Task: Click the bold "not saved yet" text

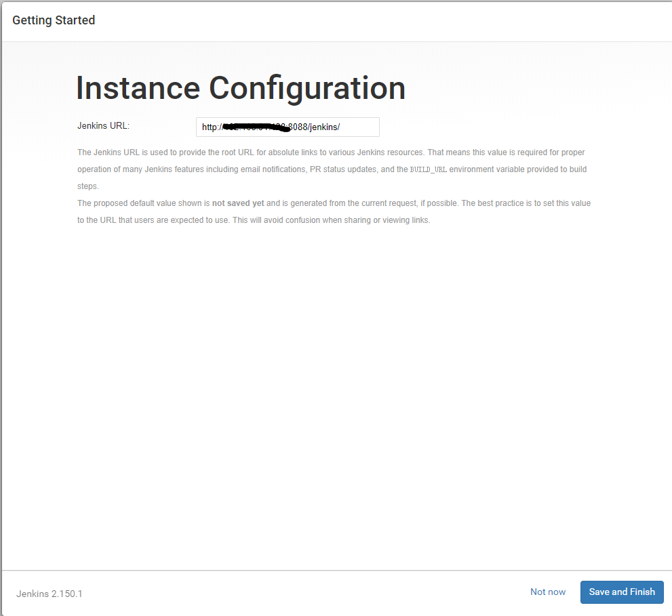Action: pos(238,203)
